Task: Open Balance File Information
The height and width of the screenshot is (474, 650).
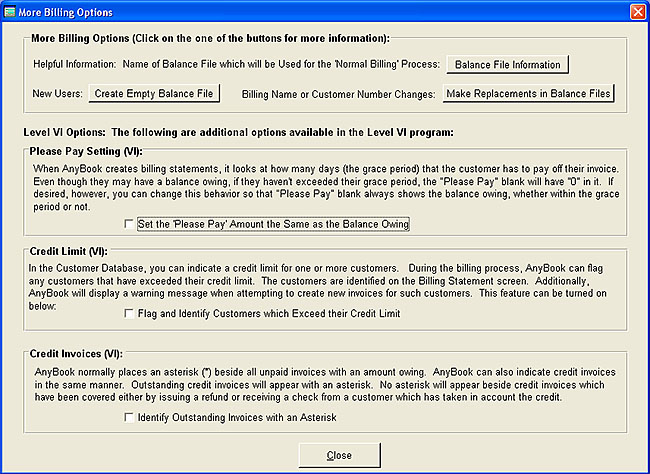Action: (x=508, y=65)
